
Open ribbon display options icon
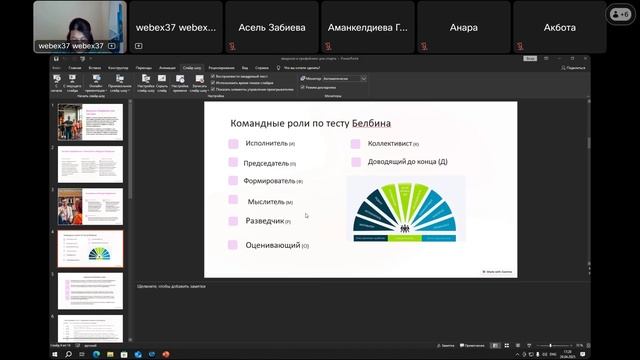(546, 59)
